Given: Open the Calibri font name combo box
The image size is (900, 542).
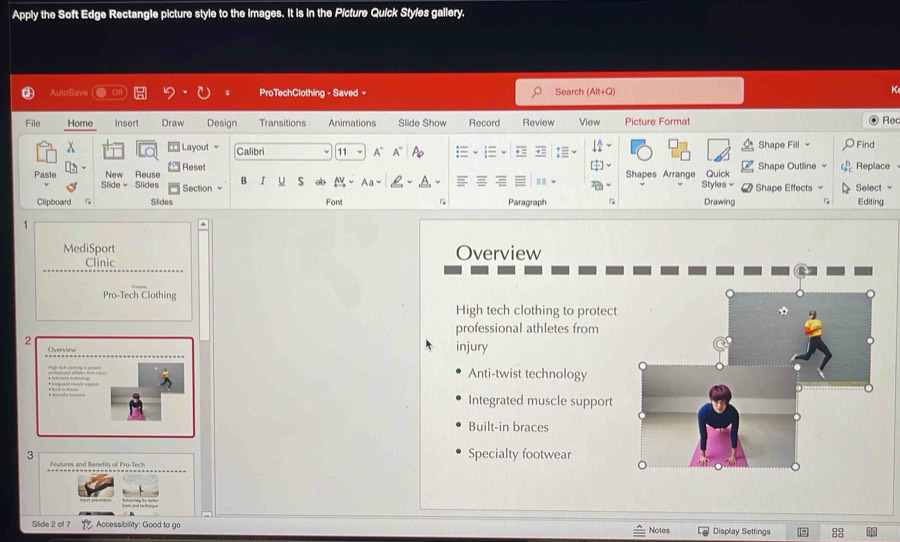Looking at the screenshot, I should click(x=282, y=152).
